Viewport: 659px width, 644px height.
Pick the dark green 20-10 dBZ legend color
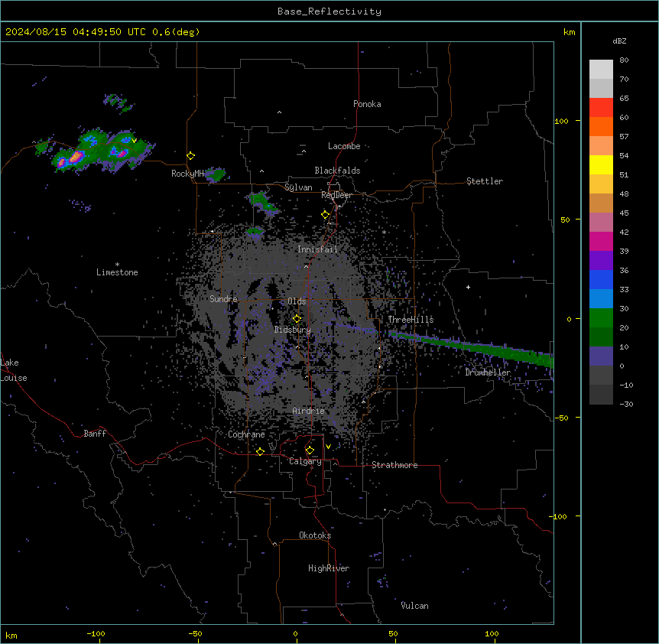(x=601, y=337)
